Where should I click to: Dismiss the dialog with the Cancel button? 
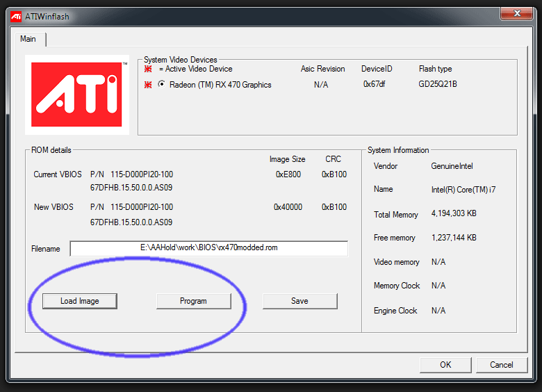(x=502, y=365)
